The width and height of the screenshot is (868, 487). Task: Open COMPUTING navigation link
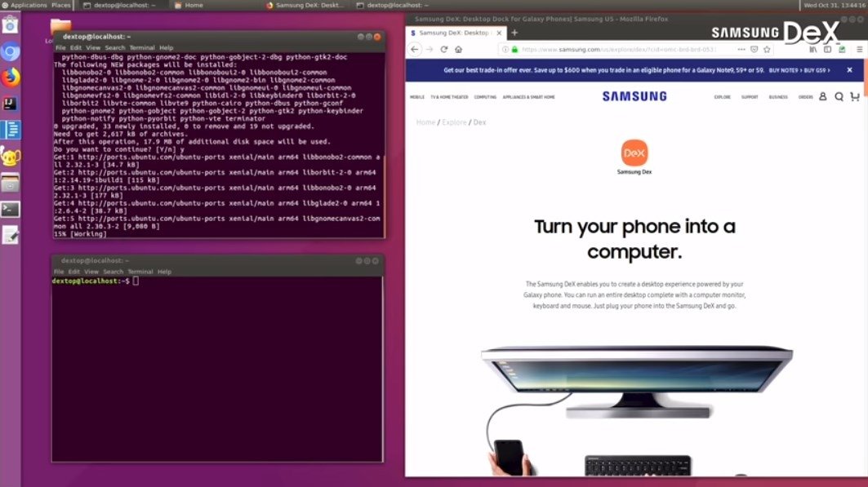[x=485, y=97]
